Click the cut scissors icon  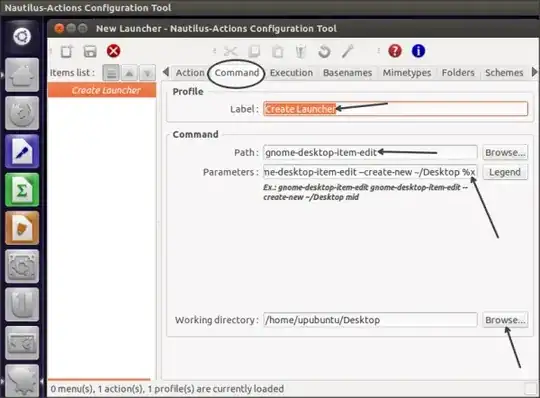point(231,52)
